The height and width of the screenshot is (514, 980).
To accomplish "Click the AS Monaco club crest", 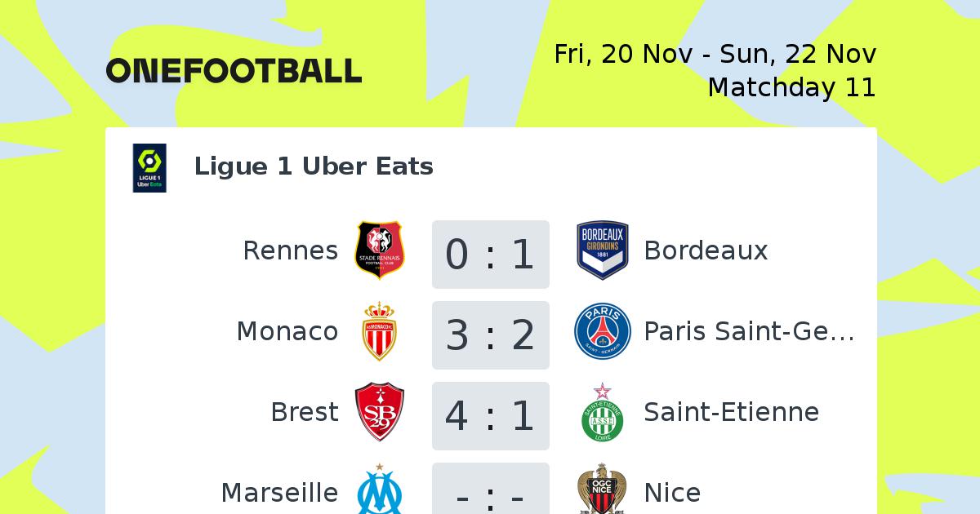I will 379,331.
